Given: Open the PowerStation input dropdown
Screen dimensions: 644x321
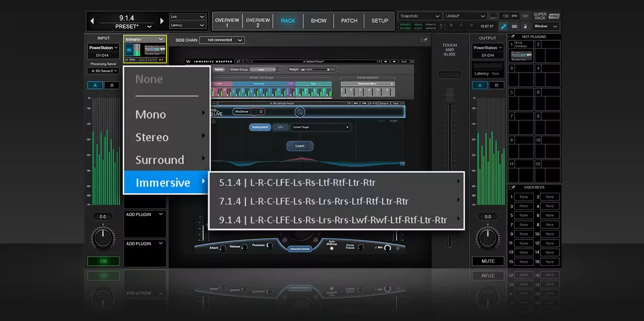Looking at the screenshot, I should coord(103,48).
